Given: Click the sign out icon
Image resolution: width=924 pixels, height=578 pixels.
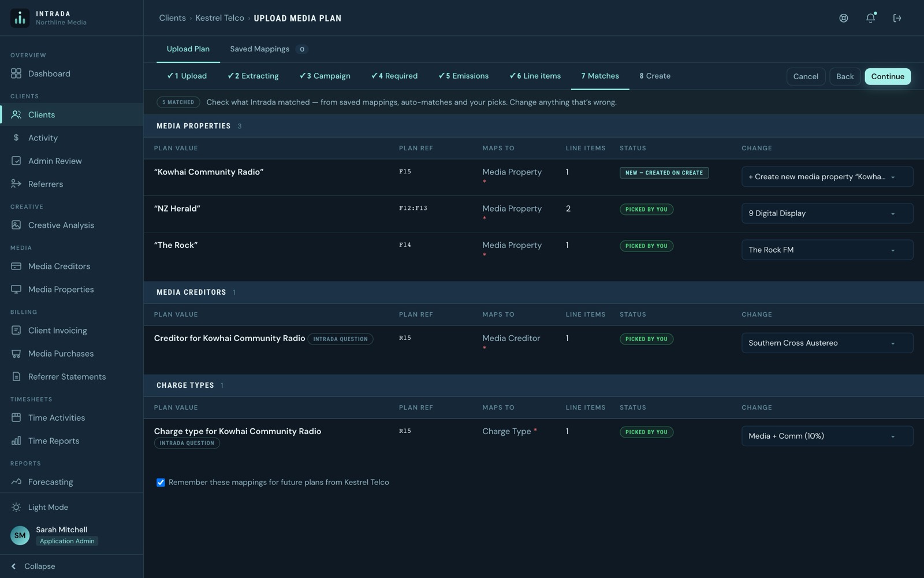Looking at the screenshot, I should click(x=897, y=18).
